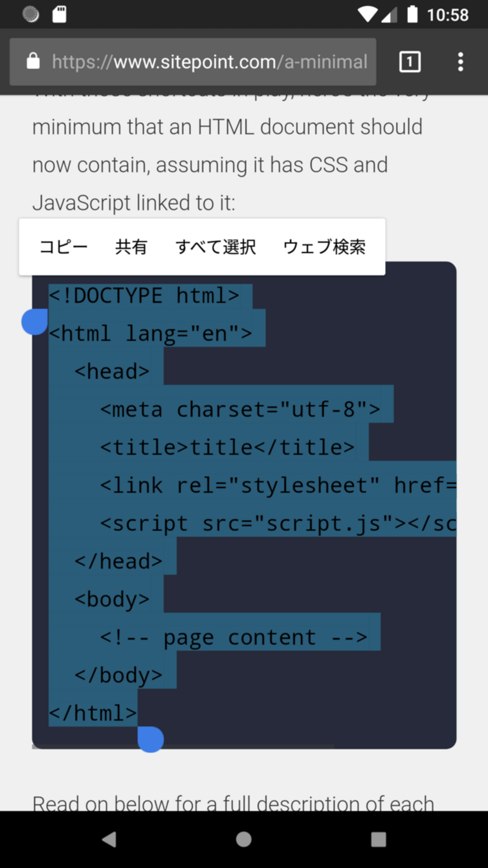Image resolution: width=488 pixels, height=868 pixels.
Task: Tap the Android Recents square button
Action: [378, 839]
